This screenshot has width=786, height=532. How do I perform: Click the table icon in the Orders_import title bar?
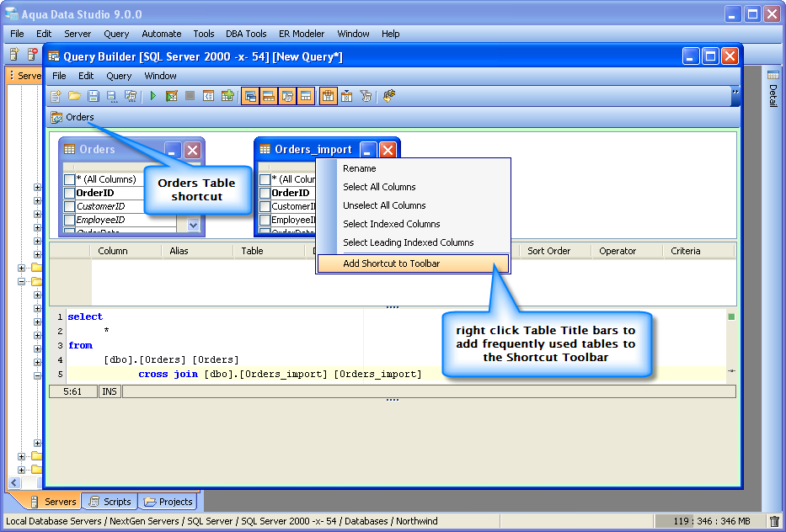265,149
